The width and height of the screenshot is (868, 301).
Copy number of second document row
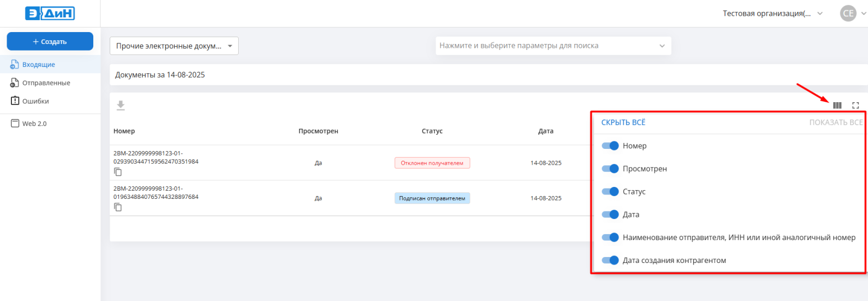[118, 208]
